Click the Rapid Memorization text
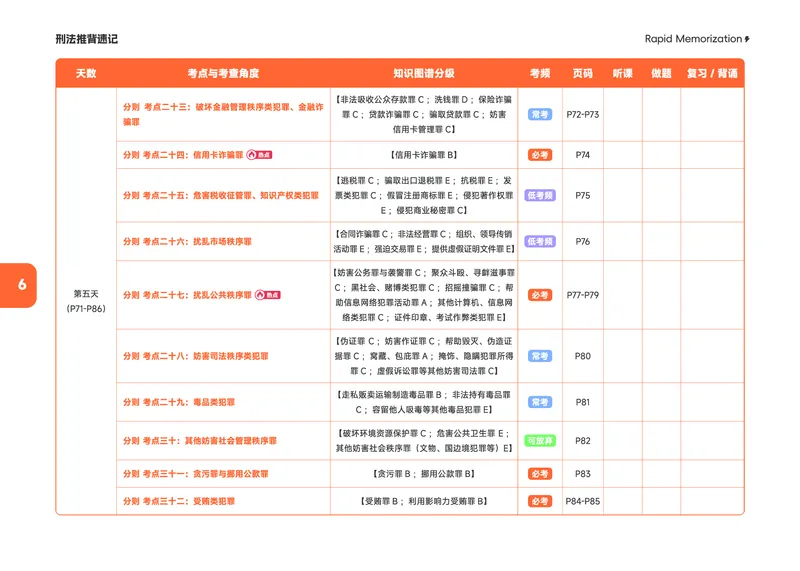The width and height of the screenshot is (800, 571). [x=693, y=39]
